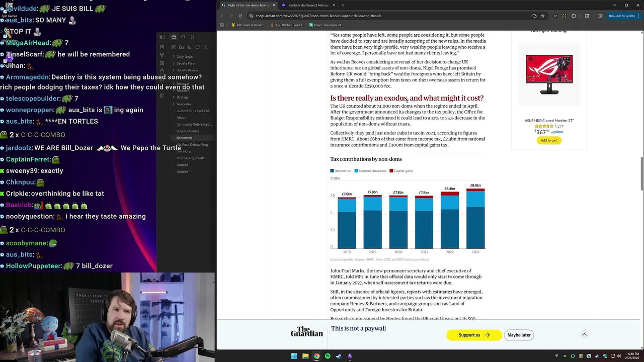The height and width of the screenshot is (362, 644).
Task: Expand the Daily News folder
Action: [183, 57]
